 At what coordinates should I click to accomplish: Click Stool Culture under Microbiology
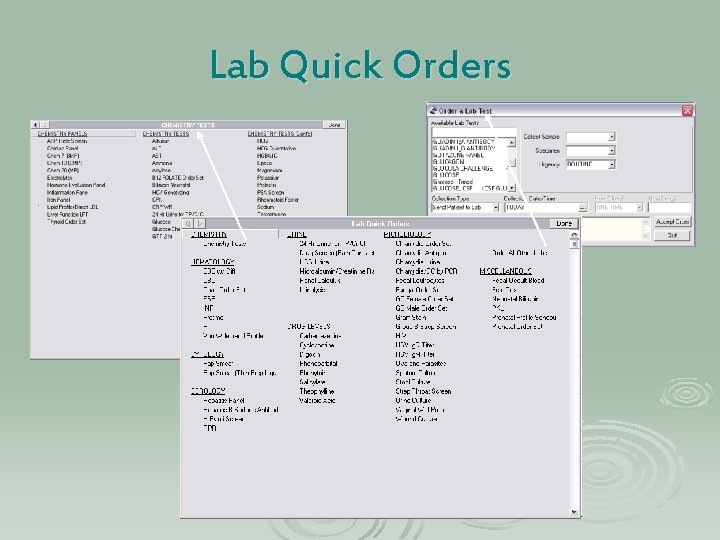(x=412, y=382)
